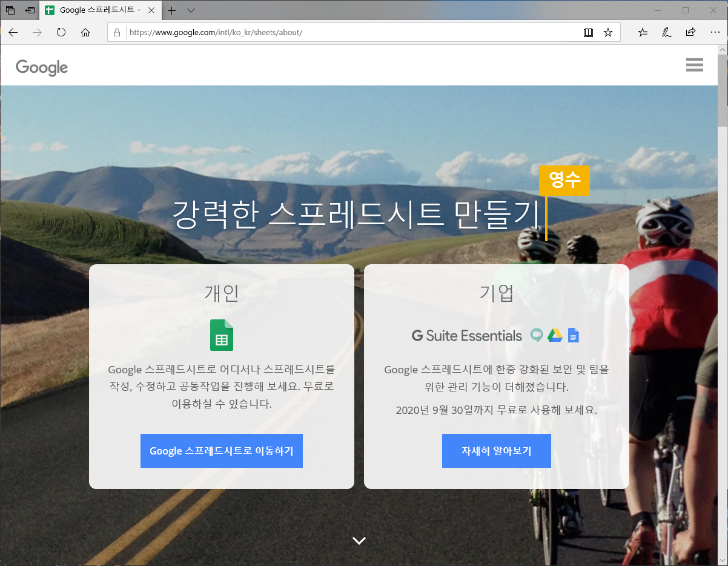This screenshot has width=728, height=566.
Task: Go back with the browser back arrow
Action: coord(13,32)
